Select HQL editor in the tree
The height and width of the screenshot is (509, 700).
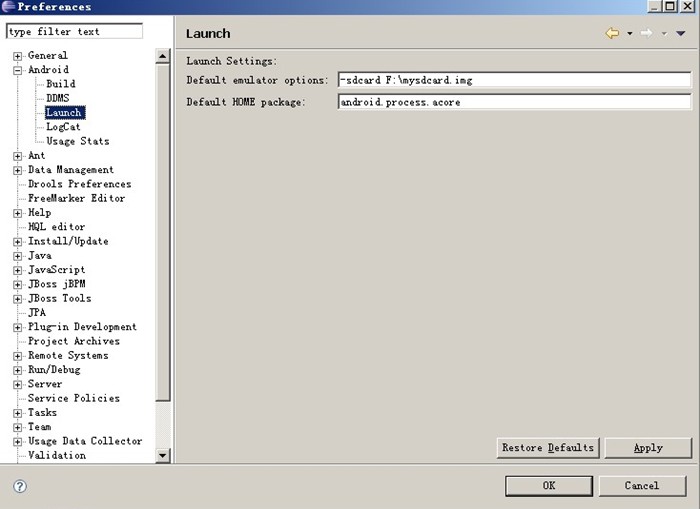(56, 227)
